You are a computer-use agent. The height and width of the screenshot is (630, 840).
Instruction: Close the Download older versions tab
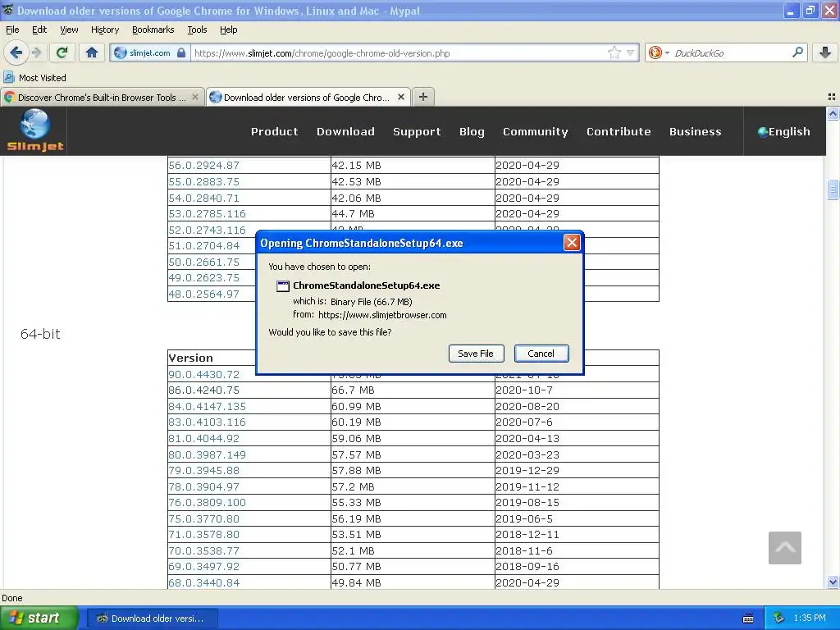pyautogui.click(x=400, y=97)
